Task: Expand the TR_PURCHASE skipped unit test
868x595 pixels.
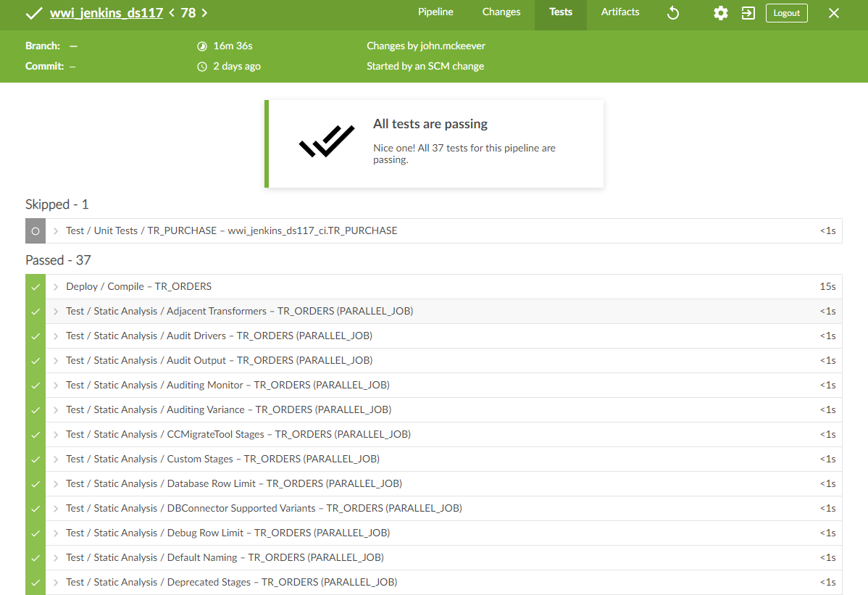Action: pos(56,231)
